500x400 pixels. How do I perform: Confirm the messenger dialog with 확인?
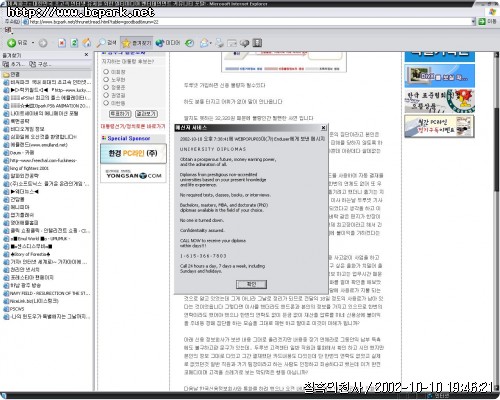pos(251,284)
